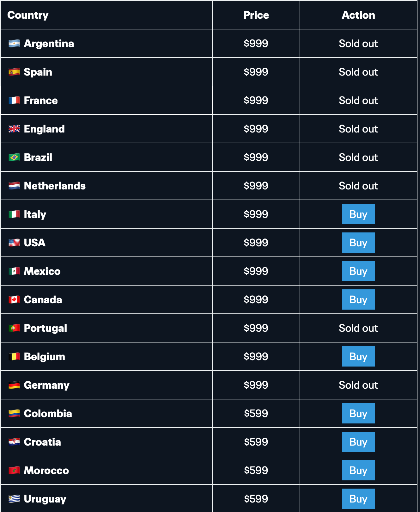Click the England flag icon
Viewport: 420px width, 512px height.
[14, 129]
